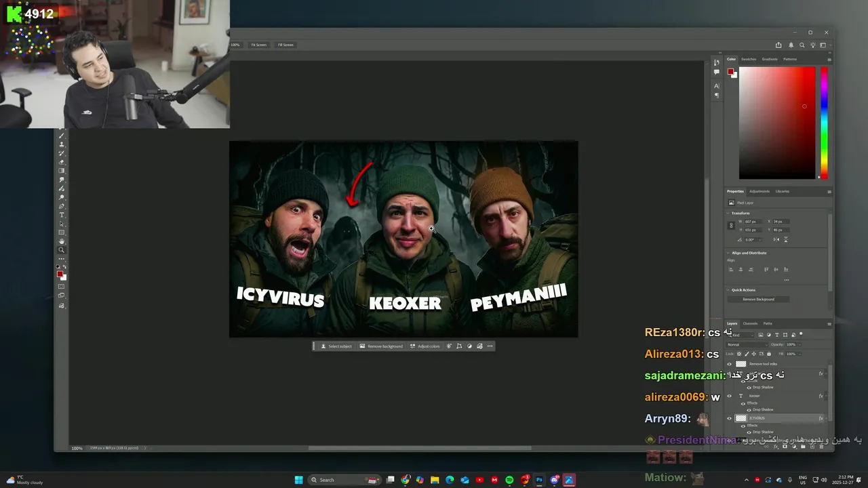Switch to the Channels tab
868x488 pixels.
750,323
